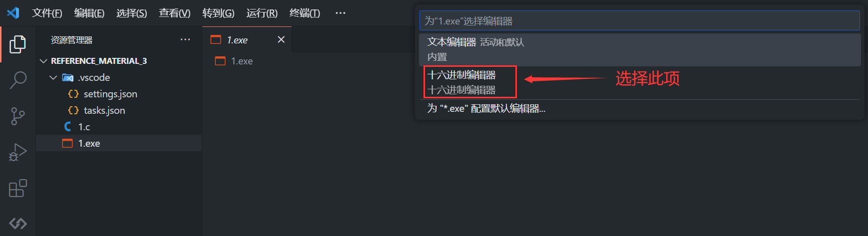Open the Remote Explorer icon in activity bar

pyautogui.click(x=17, y=223)
